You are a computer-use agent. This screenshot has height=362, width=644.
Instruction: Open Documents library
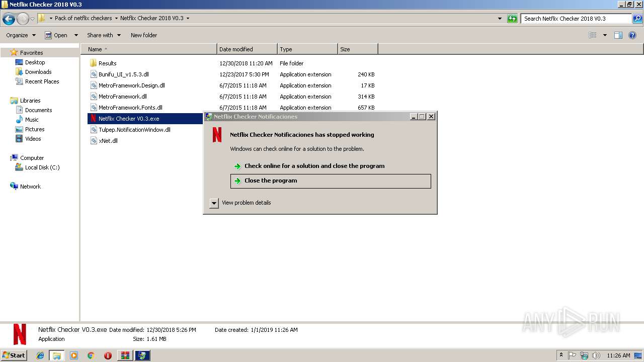38,110
